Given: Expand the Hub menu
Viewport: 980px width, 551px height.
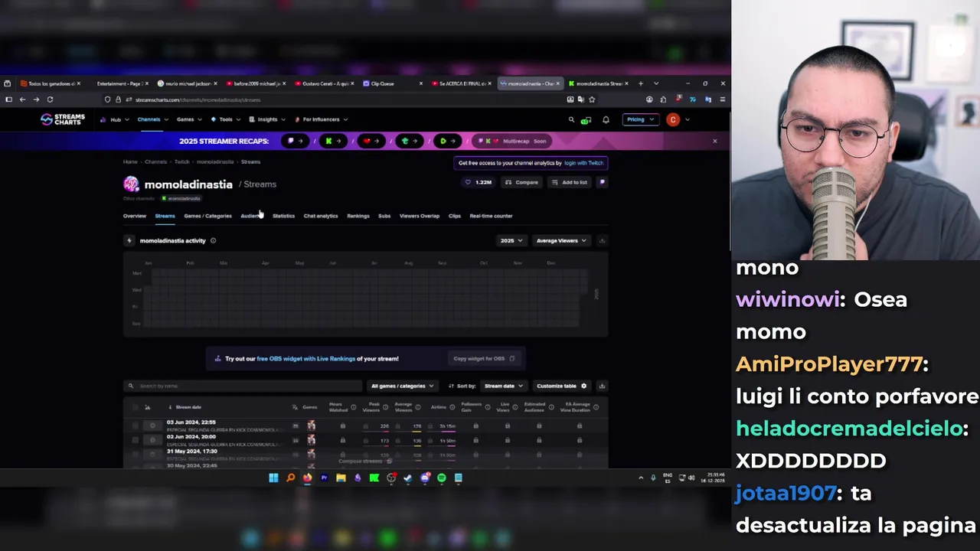Looking at the screenshot, I should [113, 119].
